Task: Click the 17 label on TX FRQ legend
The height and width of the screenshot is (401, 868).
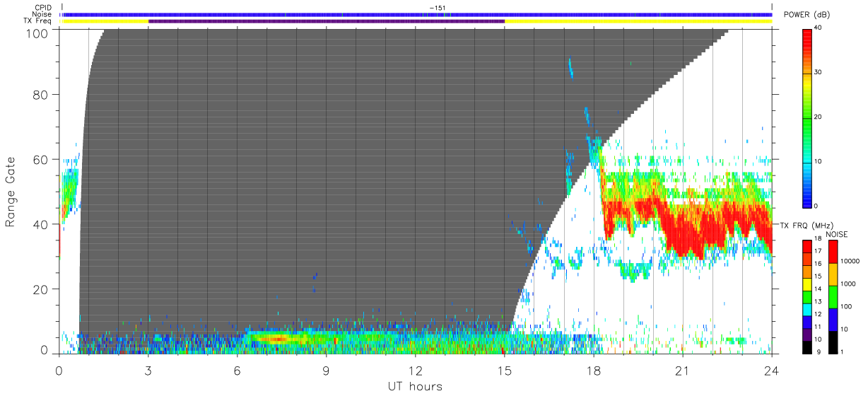Action: [817, 251]
